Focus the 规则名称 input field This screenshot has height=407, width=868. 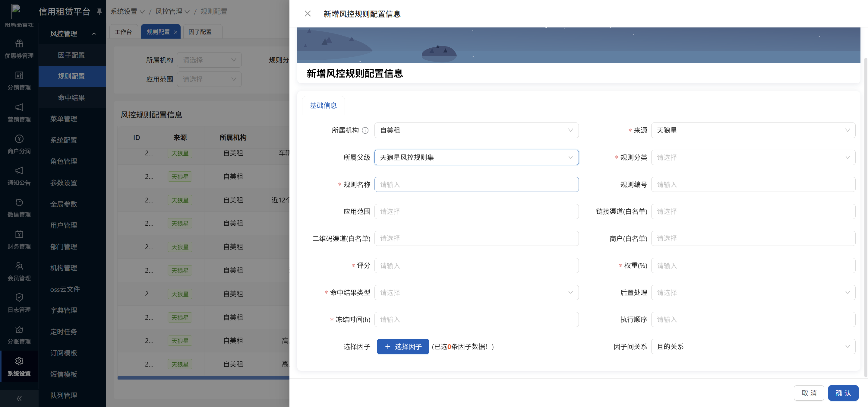476,184
